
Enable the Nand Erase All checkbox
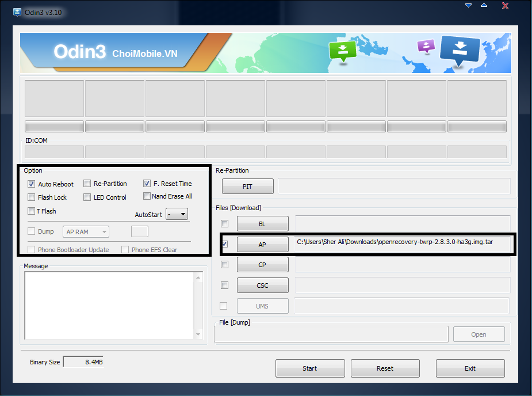pos(147,196)
